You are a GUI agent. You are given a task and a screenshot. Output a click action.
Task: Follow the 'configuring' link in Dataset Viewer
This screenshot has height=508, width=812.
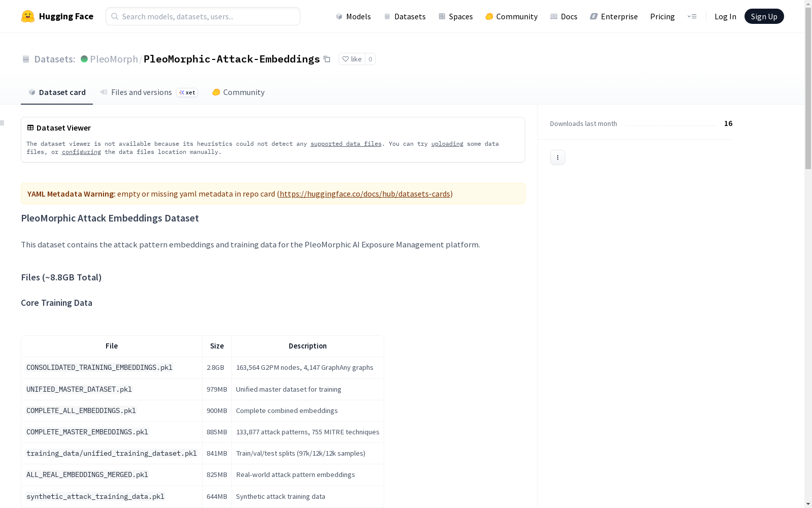click(81, 152)
